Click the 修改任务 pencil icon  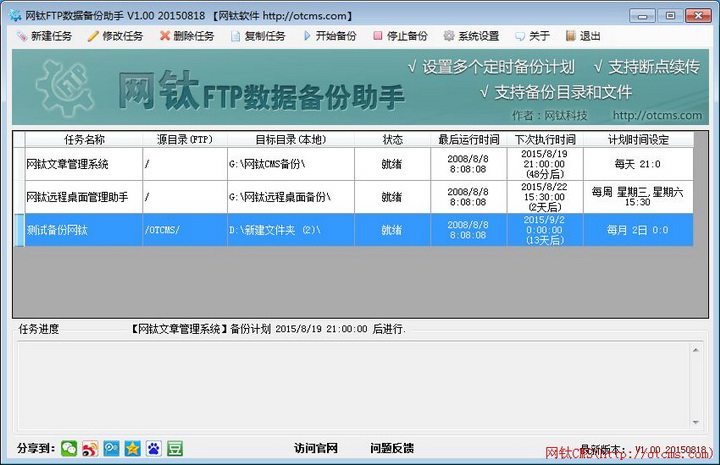click(x=93, y=36)
